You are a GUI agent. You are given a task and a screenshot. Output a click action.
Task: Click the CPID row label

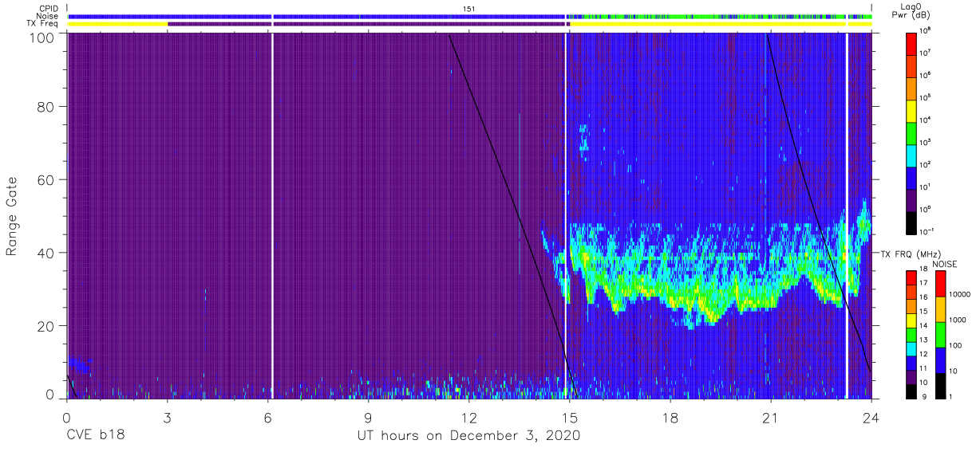coord(49,8)
